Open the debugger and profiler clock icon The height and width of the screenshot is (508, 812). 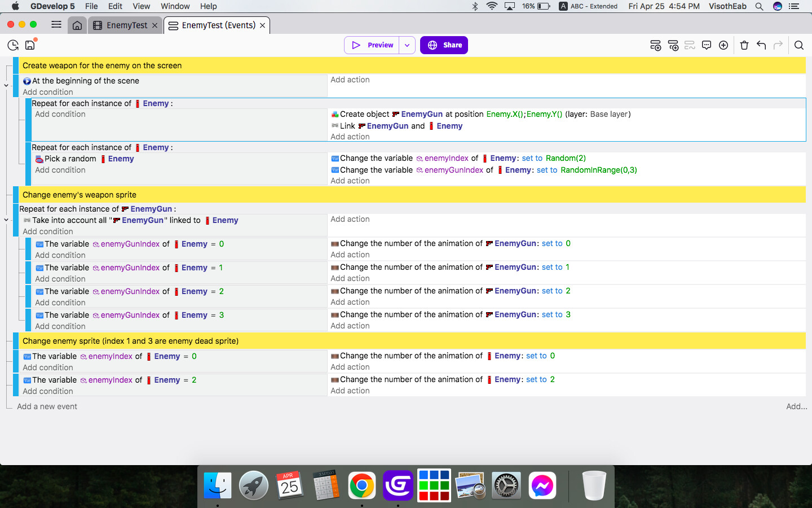point(13,45)
